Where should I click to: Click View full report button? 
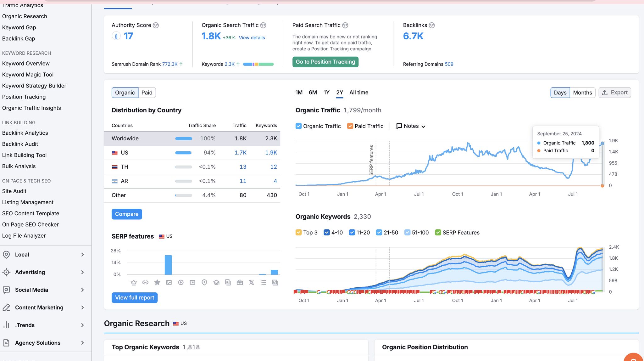(135, 298)
